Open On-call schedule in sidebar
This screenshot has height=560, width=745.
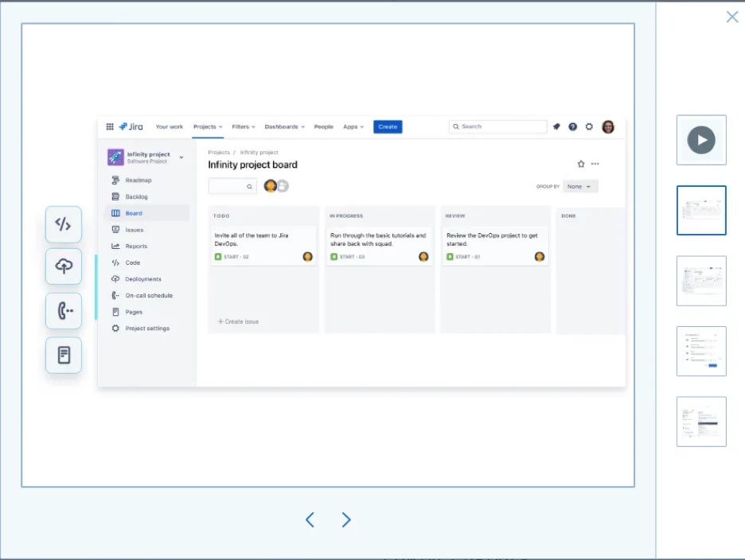(x=146, y=295)
